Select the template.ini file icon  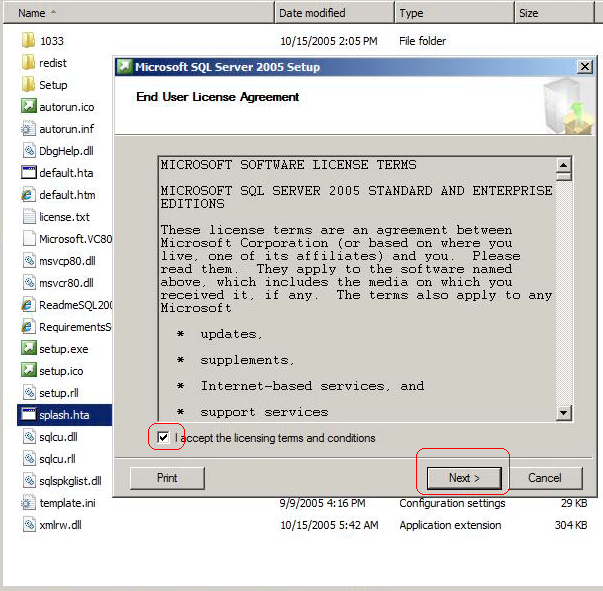point(28,503)
